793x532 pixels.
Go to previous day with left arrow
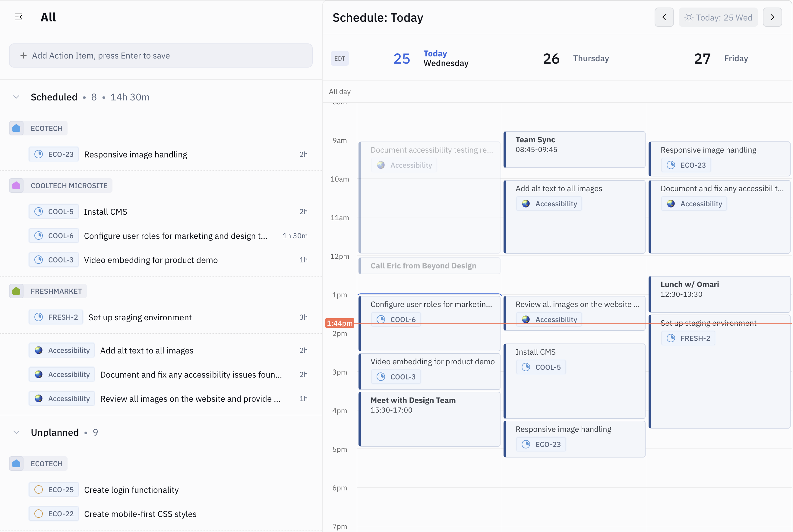pos(664,17)
